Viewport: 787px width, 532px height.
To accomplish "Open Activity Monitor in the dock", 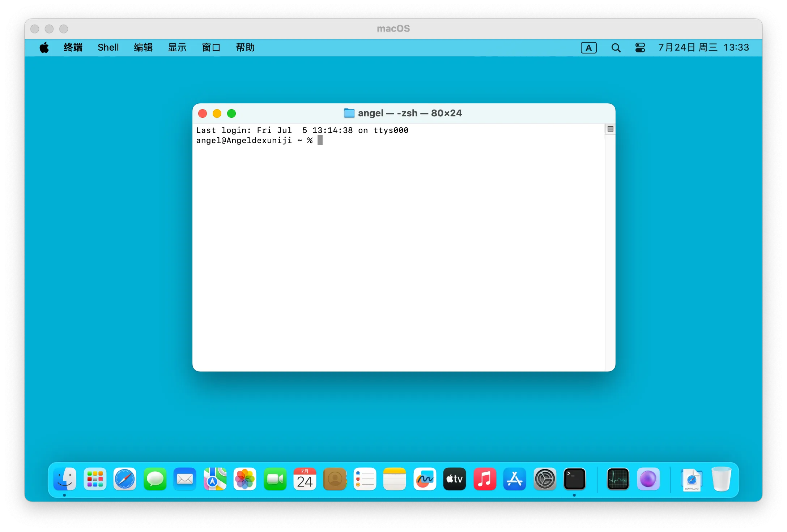I will click(618, 479).
